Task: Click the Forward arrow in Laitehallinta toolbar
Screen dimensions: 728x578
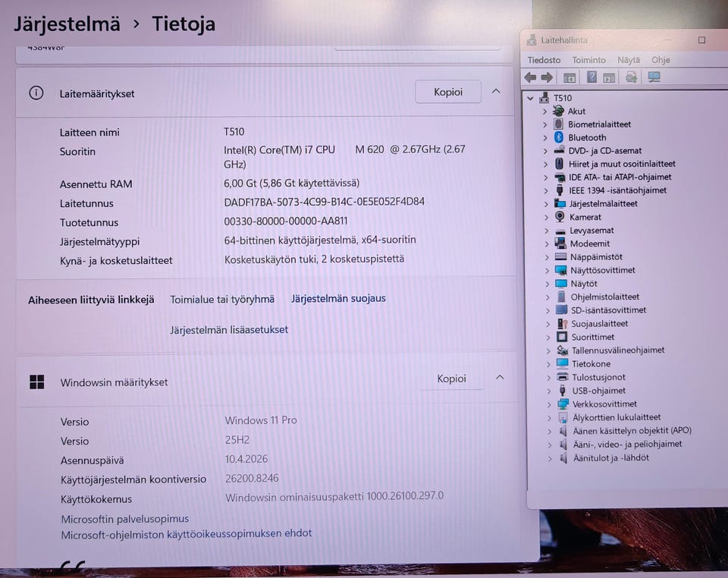Action: 547,77
